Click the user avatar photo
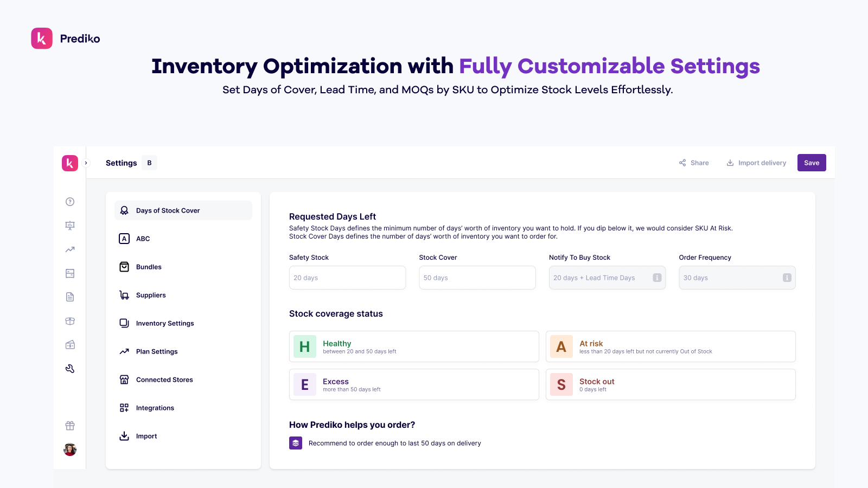 (70, 450)
